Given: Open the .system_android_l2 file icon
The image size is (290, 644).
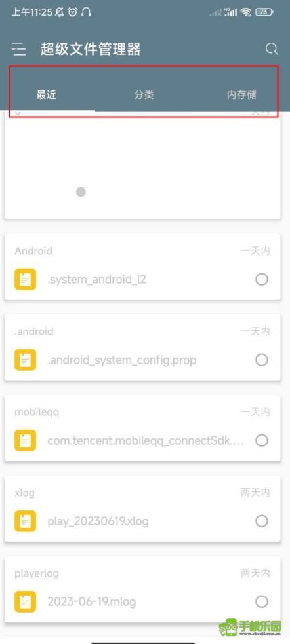Looking at the screenshot, I should 25,279.
